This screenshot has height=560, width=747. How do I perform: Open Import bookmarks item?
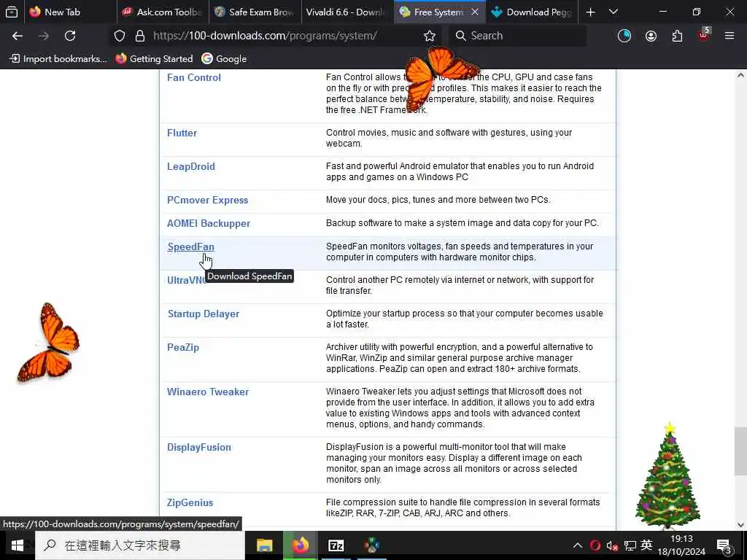(58, 58)
